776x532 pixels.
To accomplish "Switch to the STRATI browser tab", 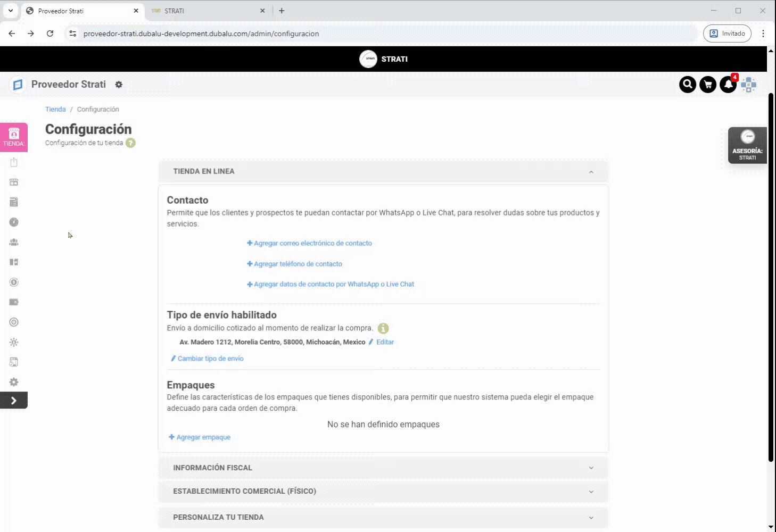I will (x=208, y=11).
